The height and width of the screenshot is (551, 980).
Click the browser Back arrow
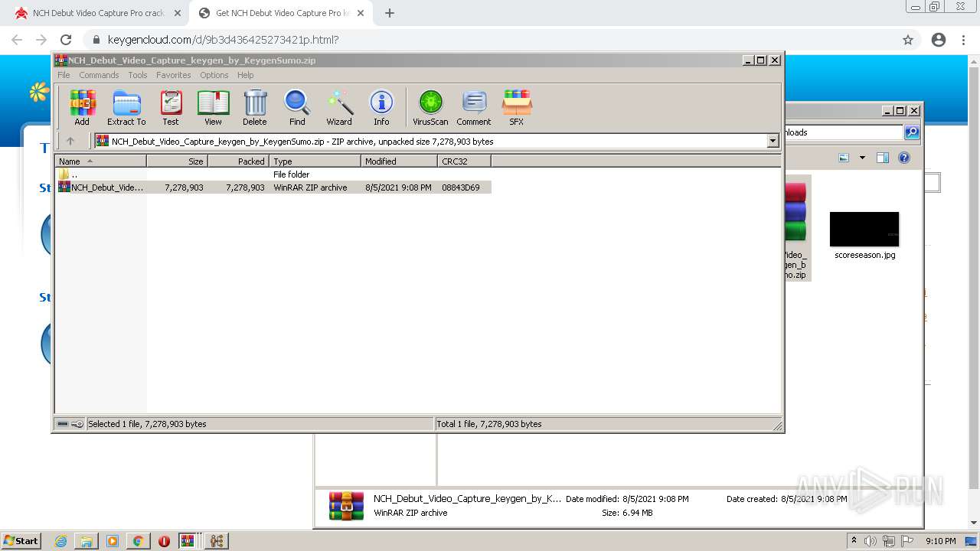tap(17, 40)
